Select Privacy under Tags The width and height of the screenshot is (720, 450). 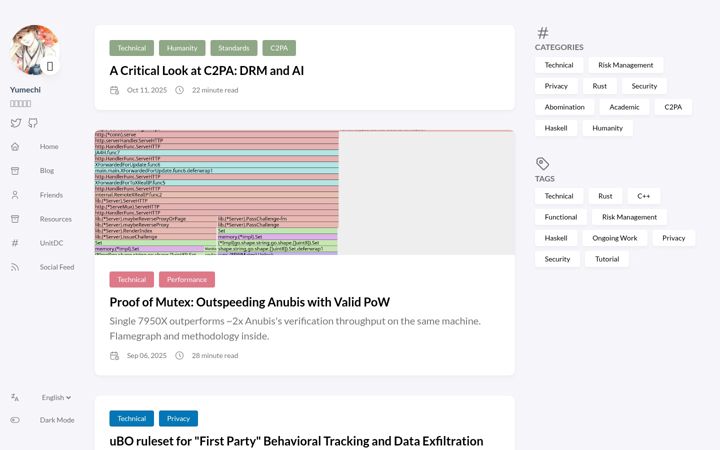pos(674,238)
